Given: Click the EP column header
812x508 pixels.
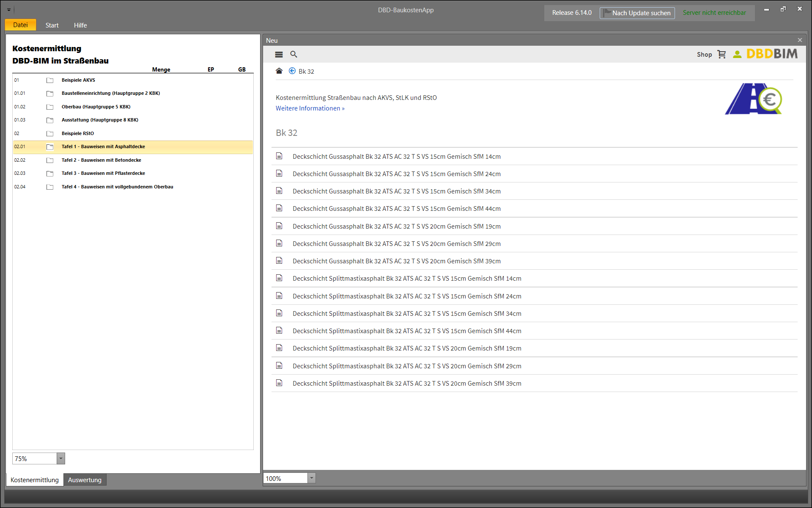Looking at the screenshot, I should pos(211,69).
